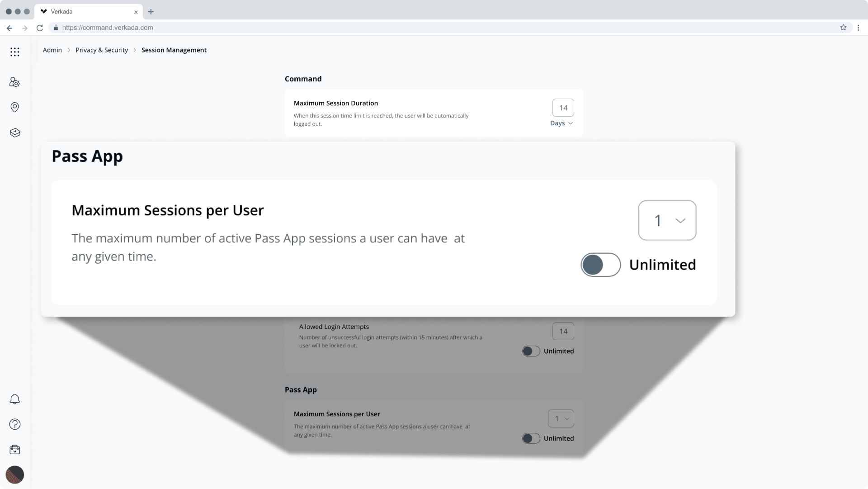Click the Session Management breadcrumb link

174,49
